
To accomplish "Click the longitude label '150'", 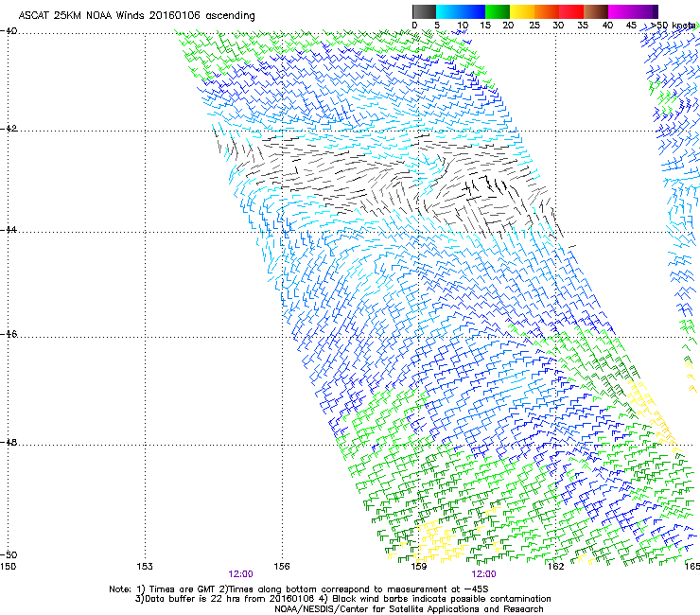I will pyautogui.click(x=8, y=567).
